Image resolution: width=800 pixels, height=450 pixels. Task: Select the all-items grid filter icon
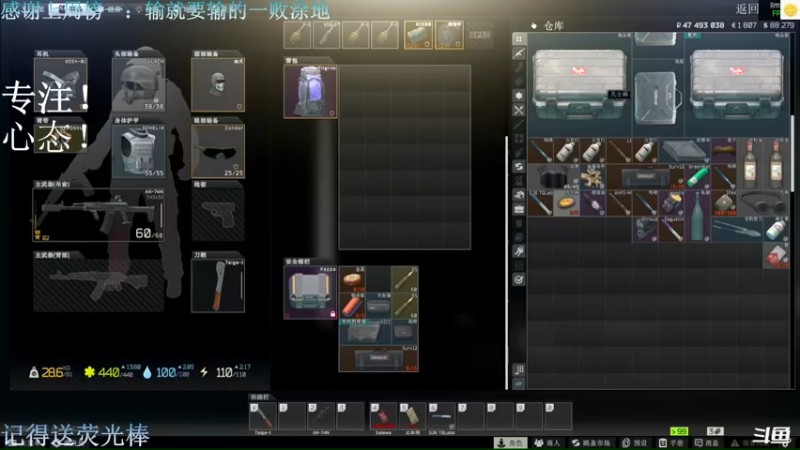[x=519, y=39]
